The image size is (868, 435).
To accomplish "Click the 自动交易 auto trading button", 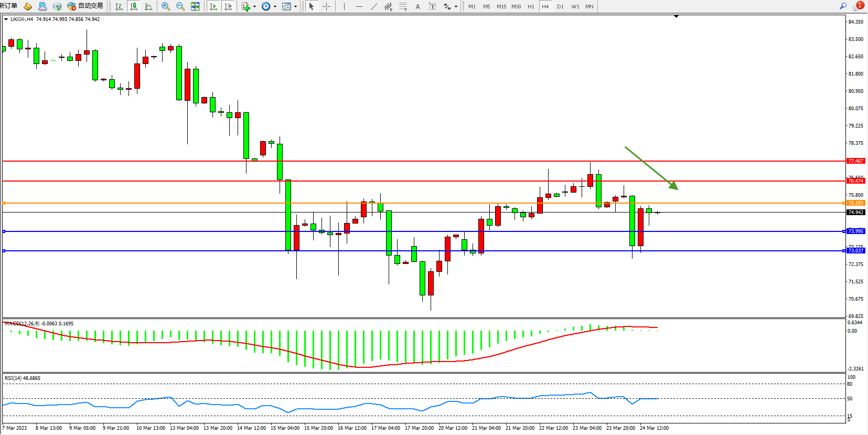I will (85, 6).
